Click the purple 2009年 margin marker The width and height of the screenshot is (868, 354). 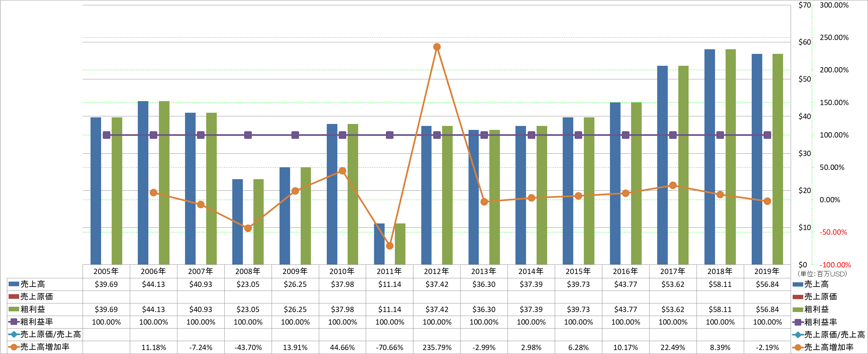tap(295, 135)
